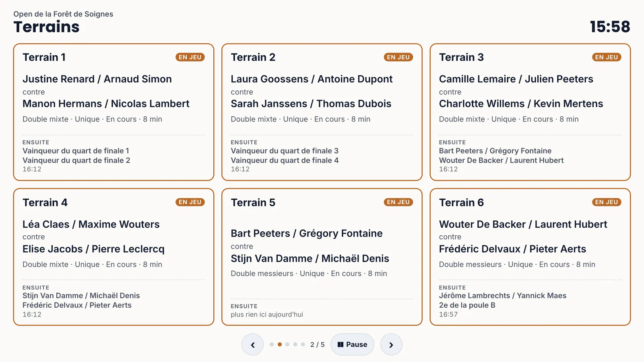Click the EN JEU badge on Terrain 1
The image size is (644, 362).
(x=190, y=57)
